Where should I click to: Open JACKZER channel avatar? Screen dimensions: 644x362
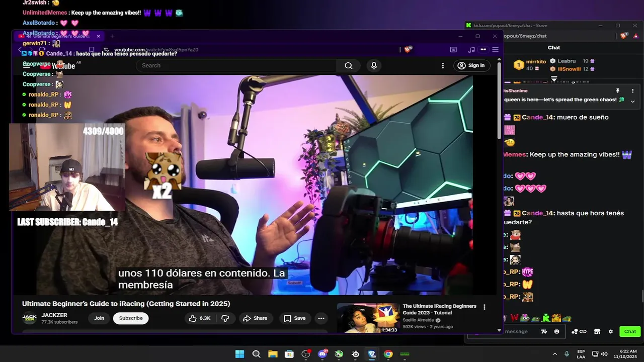[30, 318]
